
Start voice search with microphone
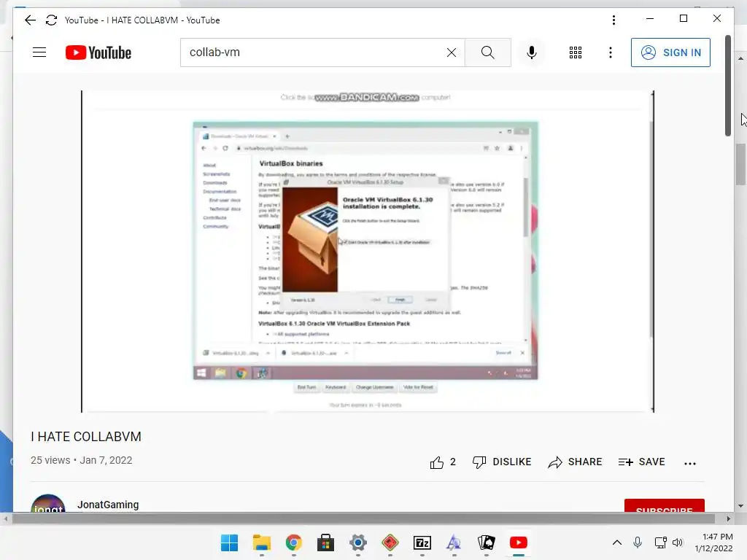[532, 52]
